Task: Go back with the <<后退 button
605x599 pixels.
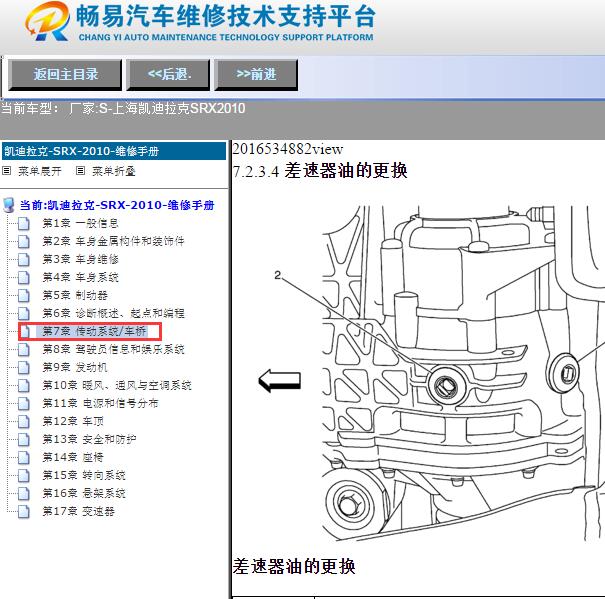Action: pyautogui.click(x=169, y=74)
